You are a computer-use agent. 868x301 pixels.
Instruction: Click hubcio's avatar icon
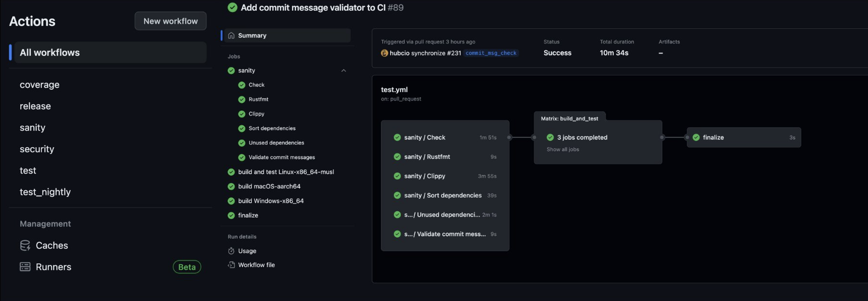click(x=384, y=53)
